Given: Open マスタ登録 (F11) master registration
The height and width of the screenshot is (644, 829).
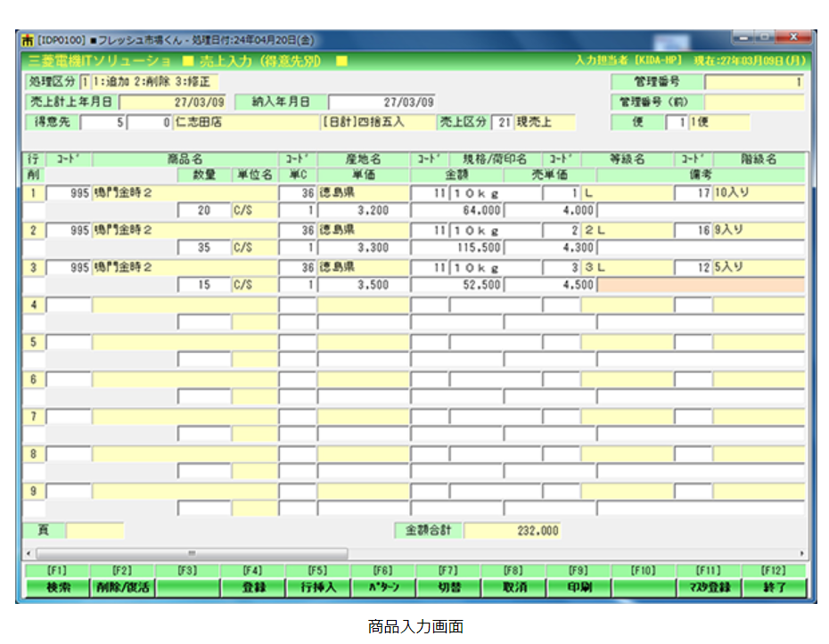Looking at the screenshot, I should point(709,588).
